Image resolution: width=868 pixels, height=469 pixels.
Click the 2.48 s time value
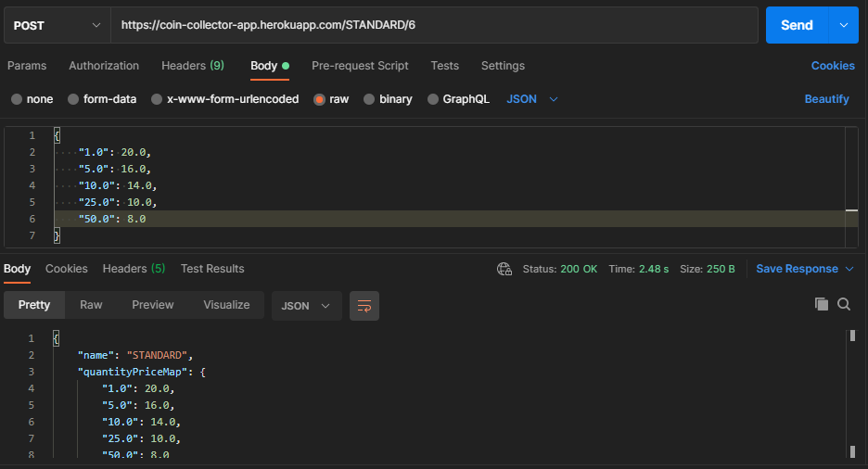click(654, 269)
